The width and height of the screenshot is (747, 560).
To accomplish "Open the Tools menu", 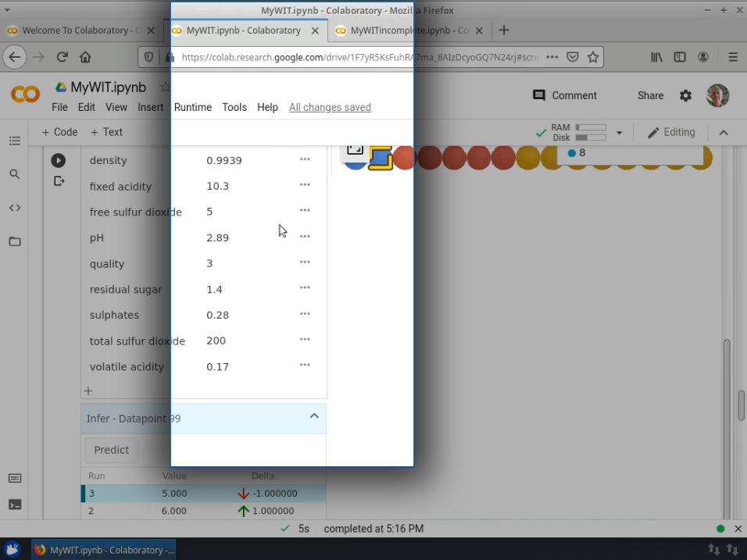I will pyautogui.click(x=234, y=107).
